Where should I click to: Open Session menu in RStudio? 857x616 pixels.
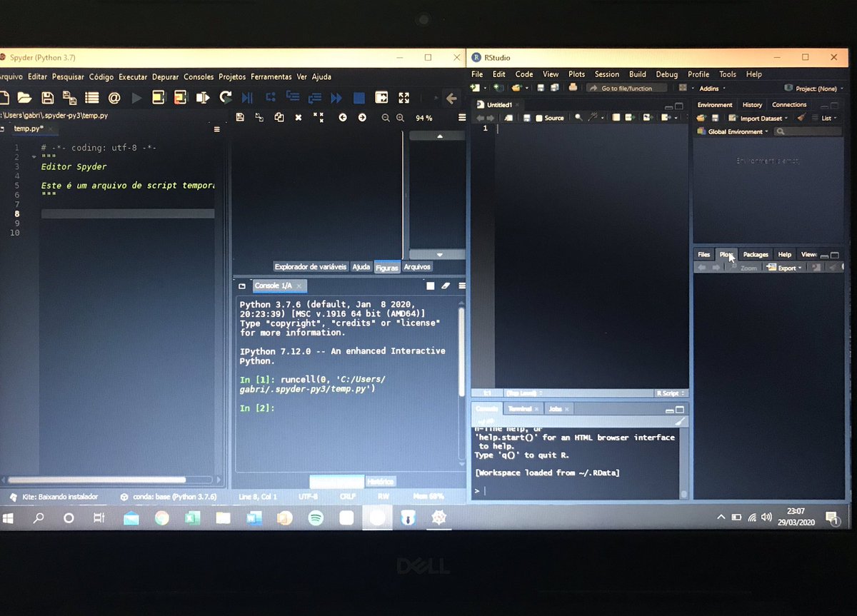coord(607,74)
